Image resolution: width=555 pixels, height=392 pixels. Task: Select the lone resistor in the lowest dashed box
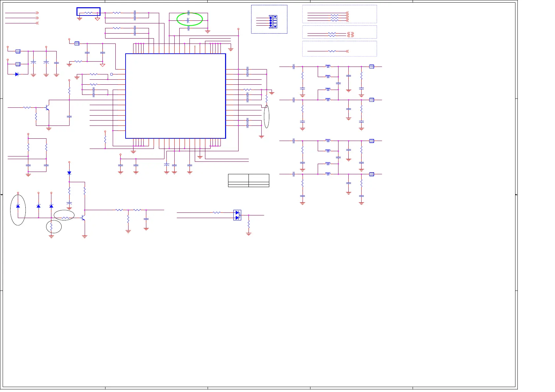click(x=332, y=51)
